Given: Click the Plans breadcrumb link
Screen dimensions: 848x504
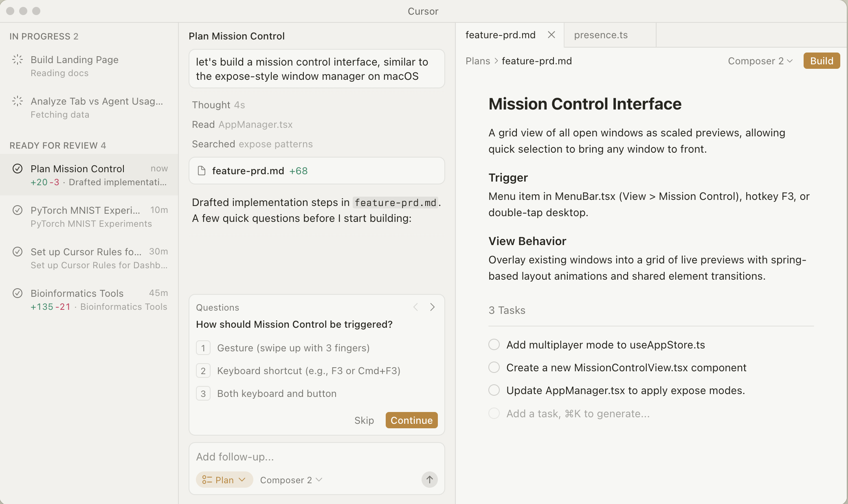Looking at the screenshot, I should pos(478,61).
